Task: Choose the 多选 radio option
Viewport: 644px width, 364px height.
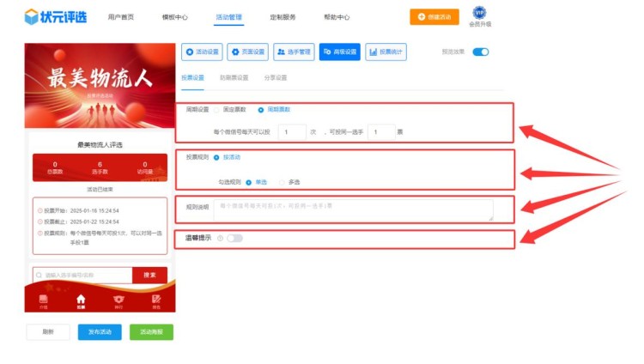Action: (x=282, y=182)
